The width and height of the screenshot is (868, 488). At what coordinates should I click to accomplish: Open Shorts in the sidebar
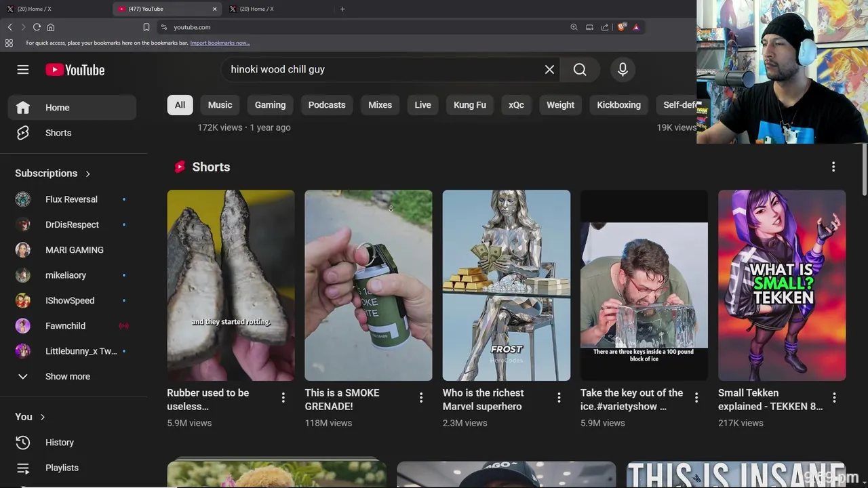(x=73, y=133)
